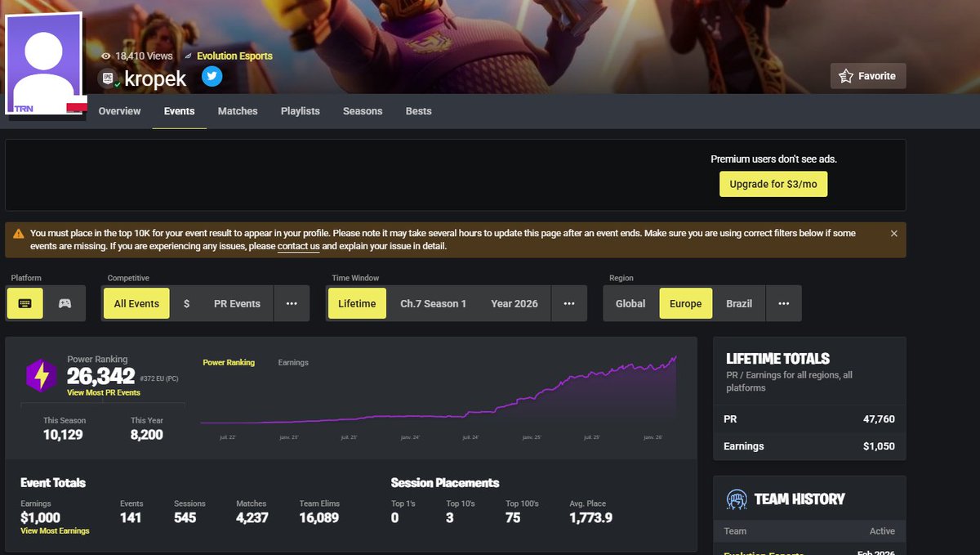Click Upgrade for $3/mo button

click(x=773, y=184)
